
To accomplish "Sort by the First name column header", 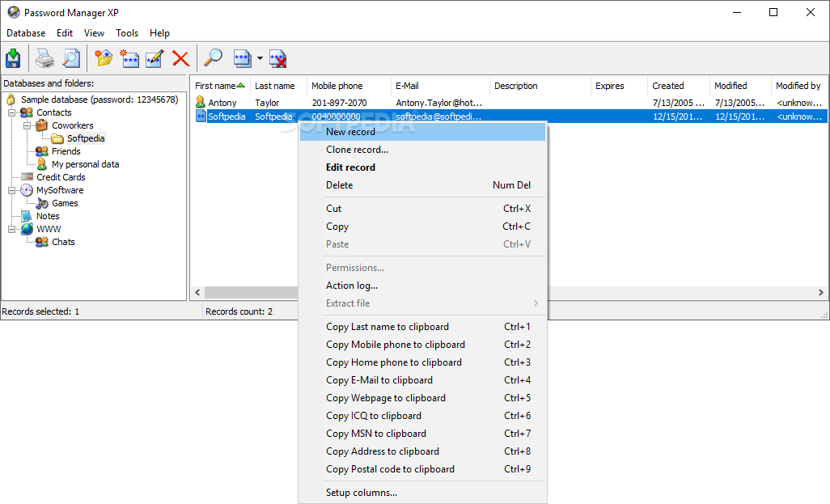I will [220, 86].
